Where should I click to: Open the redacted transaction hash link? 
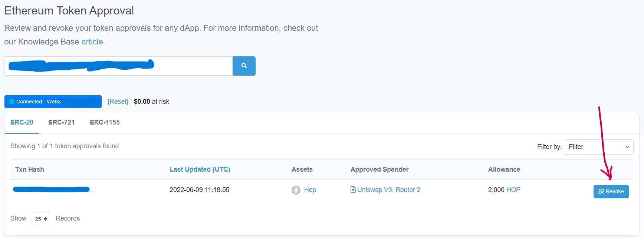point(52,190)
